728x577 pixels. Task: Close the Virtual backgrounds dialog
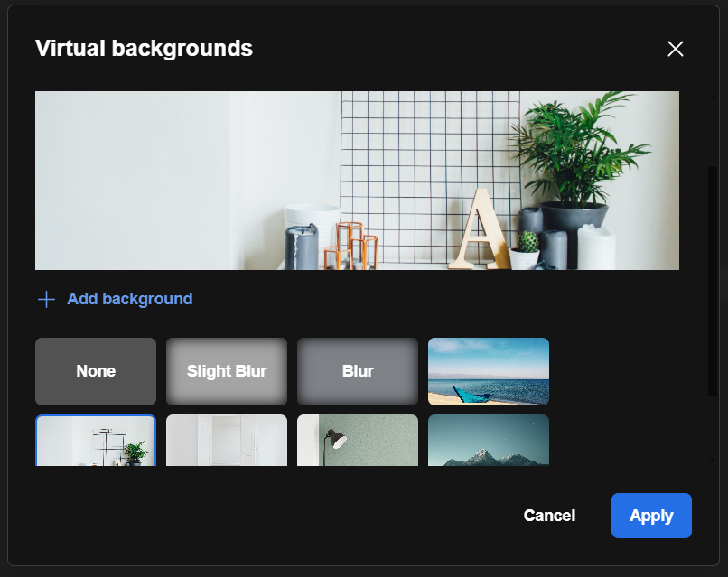coord(676,50)
